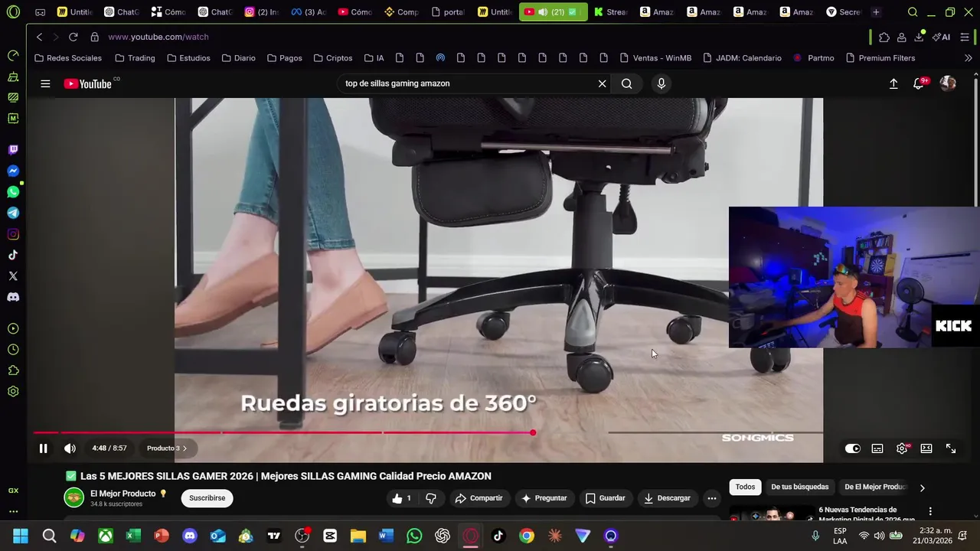Image resolution: width=980 pixels, height=551 pixels.
Task: Open the Opera extensions cube icon
Action: coord(884,37)
